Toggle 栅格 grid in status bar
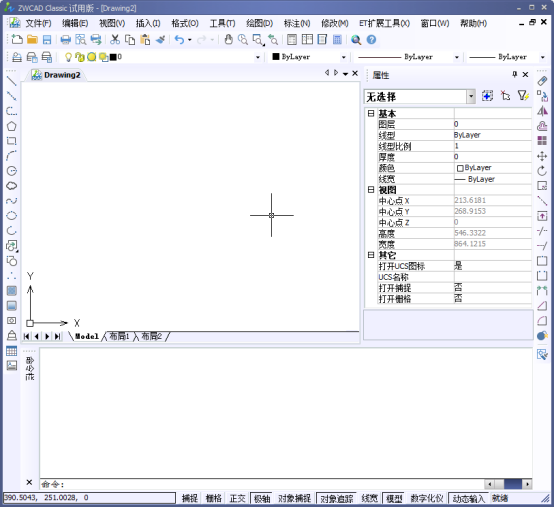Viewport: 554px width, 508px height. 213,498
